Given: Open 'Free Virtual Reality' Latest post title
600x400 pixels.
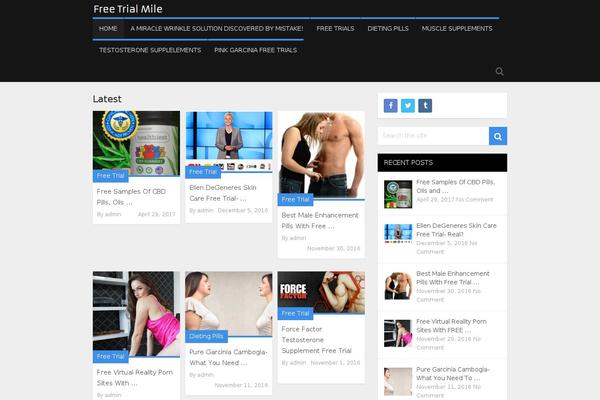Looking at the screenshot, I should pyautogui.click(x=135, y=377).
